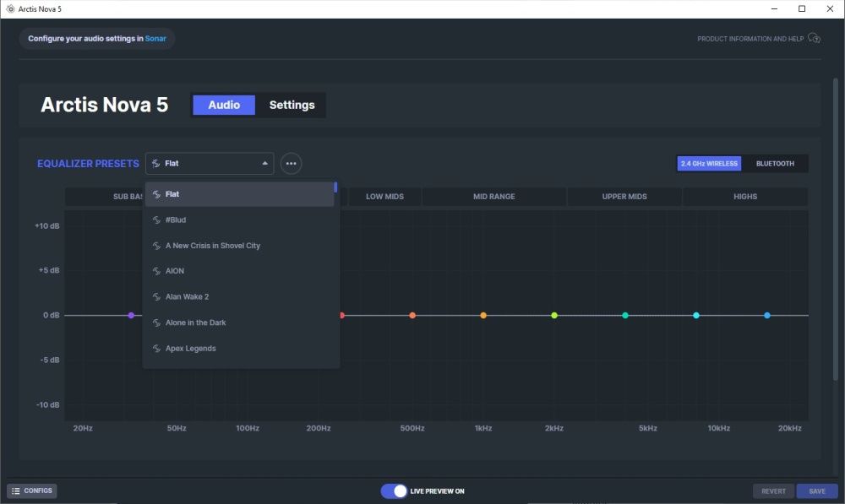Click the +10 dB axis label

[46, 225]
